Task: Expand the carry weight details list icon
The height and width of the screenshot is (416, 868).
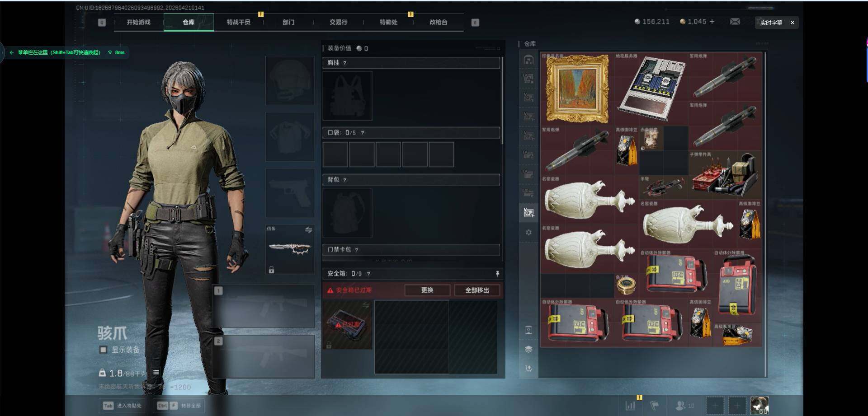Action: pos(156,373)
